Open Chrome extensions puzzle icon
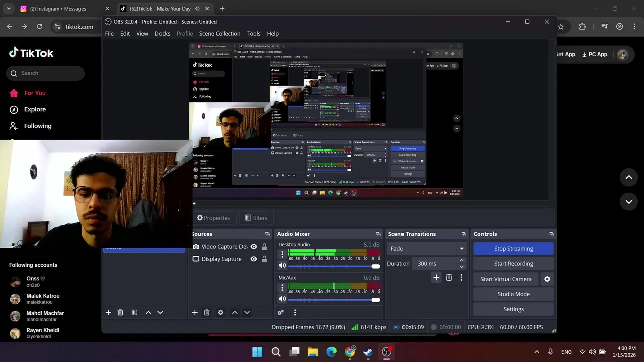The image size is (644, 362). (582, 26)
